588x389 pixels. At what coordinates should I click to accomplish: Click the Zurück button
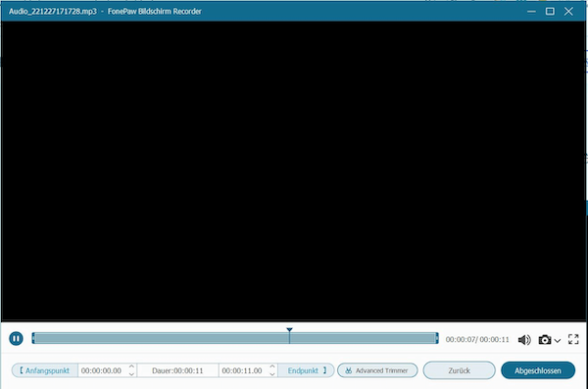point(459,370)
